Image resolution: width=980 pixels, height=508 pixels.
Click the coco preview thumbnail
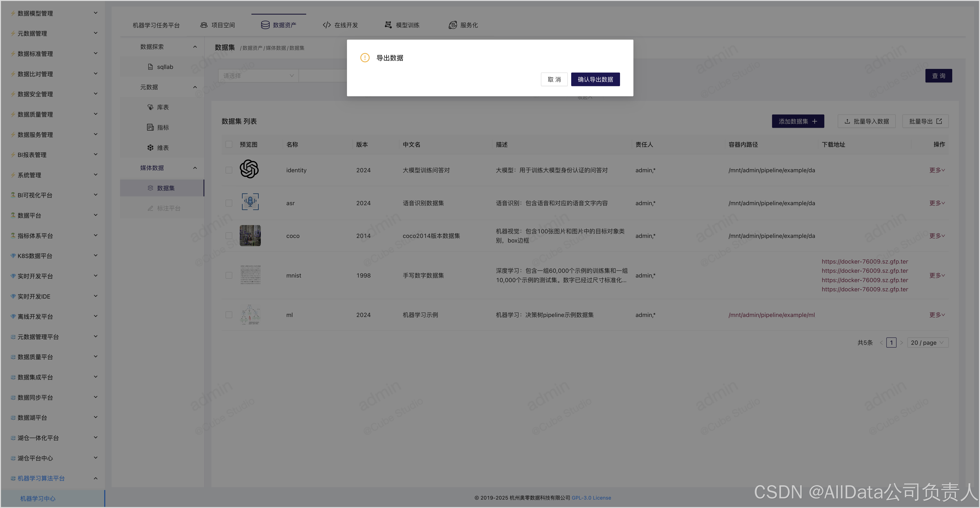click(250, 235)
